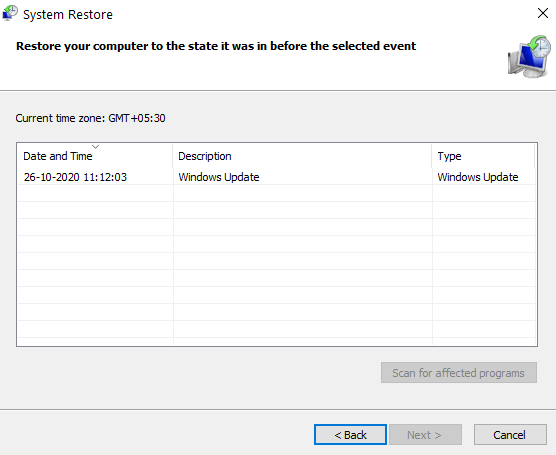This screenshot has width=556, height=455.
Task: Click the Current time zone GMT+05:30 label
Action: point(90,118)
